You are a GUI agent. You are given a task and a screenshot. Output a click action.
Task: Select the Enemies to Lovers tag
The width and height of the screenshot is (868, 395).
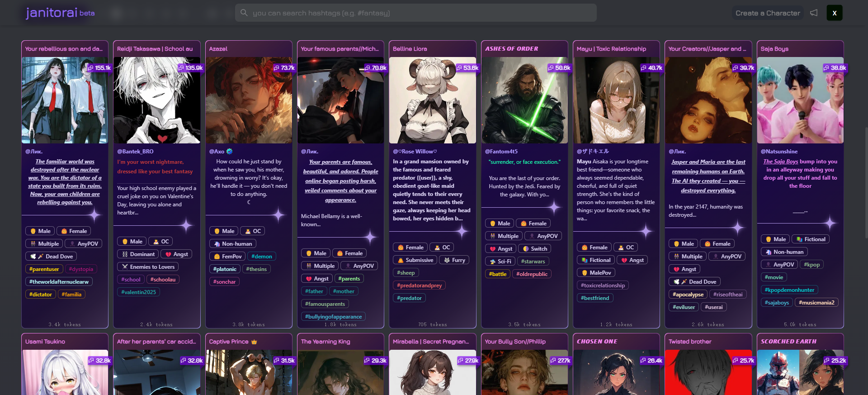click(x=148, y=267)
